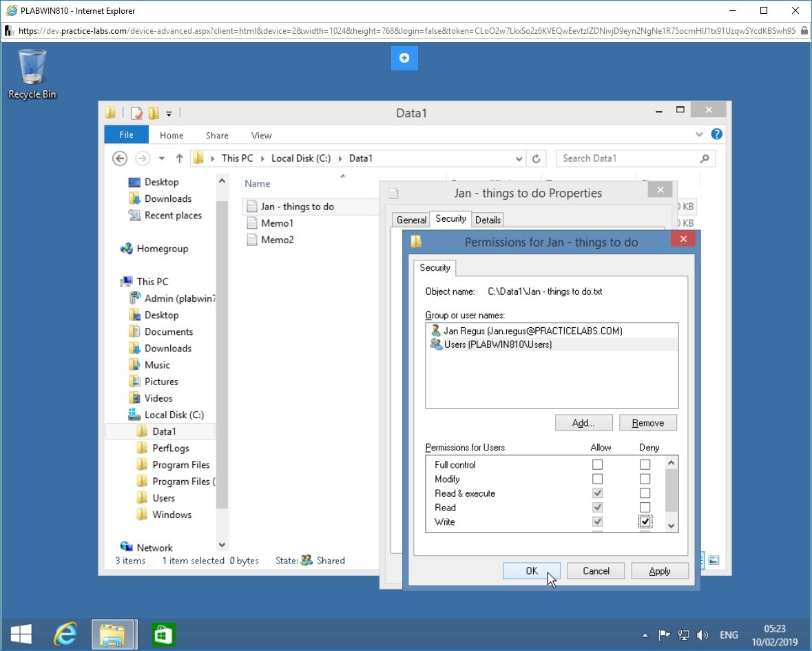
Task: Click the permissions list scrollbar thumb
Action: pyautogui.click(x=671, y=490)
